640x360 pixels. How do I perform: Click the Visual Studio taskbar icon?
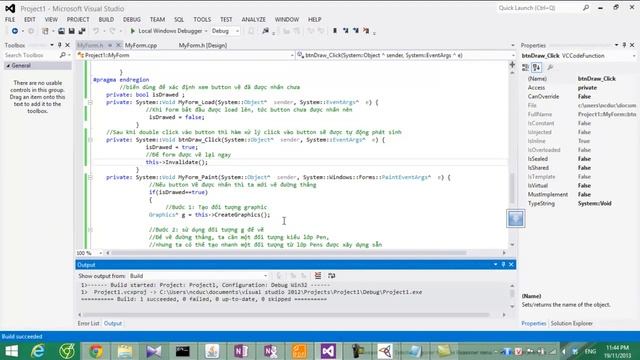[328, 351]
